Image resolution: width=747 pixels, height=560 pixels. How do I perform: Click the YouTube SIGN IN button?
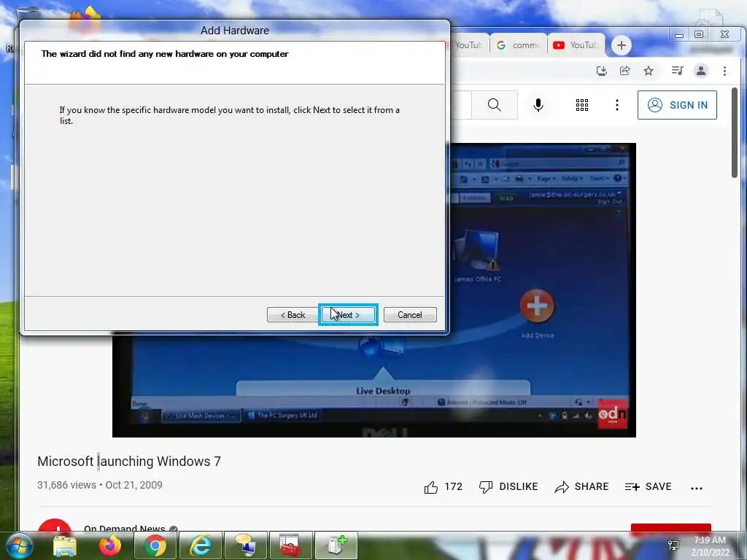pyautogui.click(x=677, y=105)
